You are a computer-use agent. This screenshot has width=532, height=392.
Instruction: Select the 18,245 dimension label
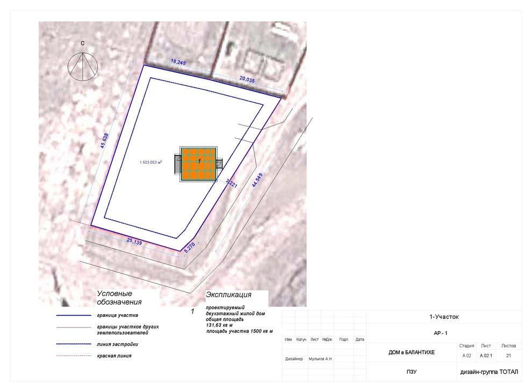pos(178,63)
